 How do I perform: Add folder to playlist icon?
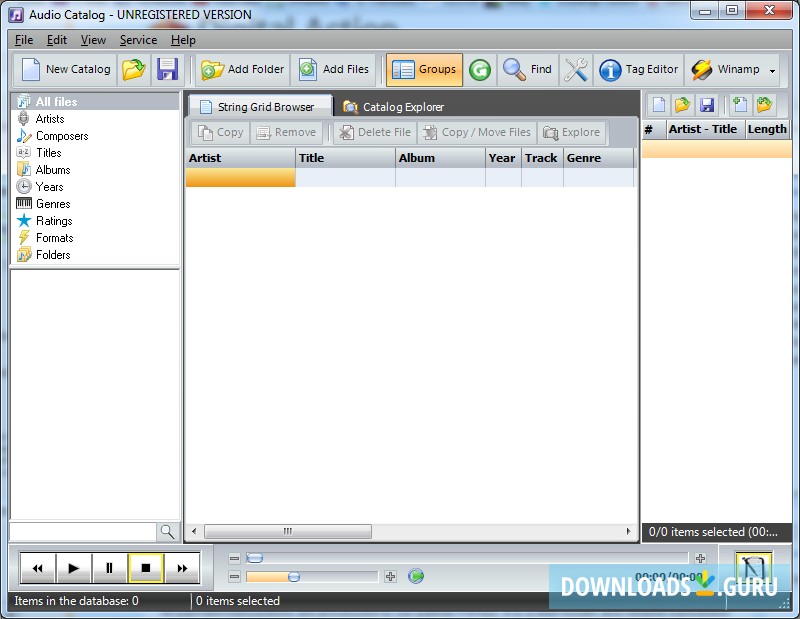pyautogui.click(x=764, y=105)
